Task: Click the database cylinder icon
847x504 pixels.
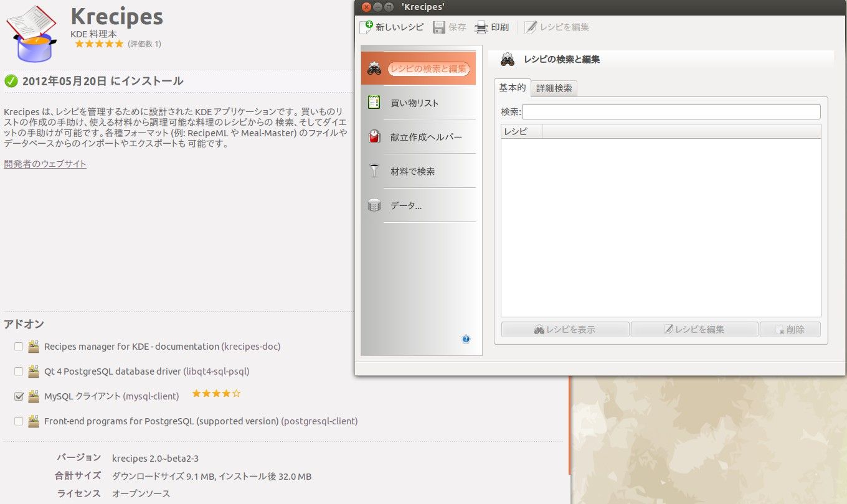Action: tap(374, 205)
